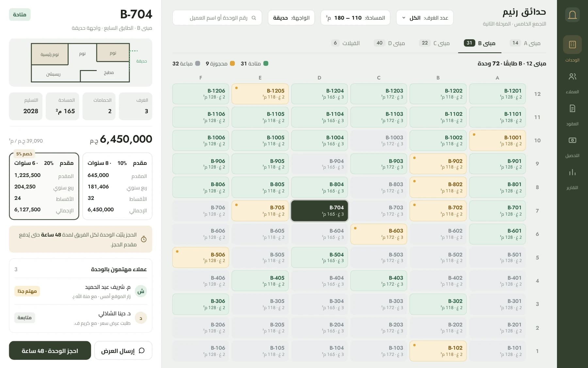This screenshot has width=588, height=368.
Task: Open the العملاء clients sidebar icon
Action: [572, 77]
